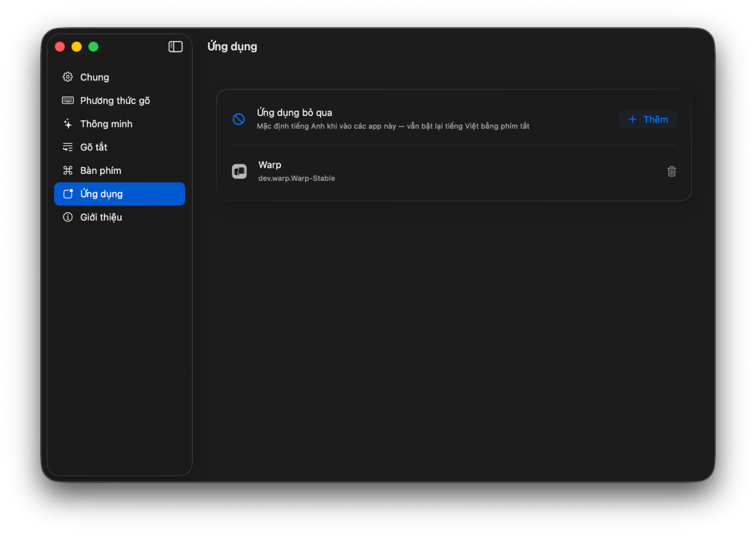The width and height of the screenshot is (756, 536).
Task: Select the highlighted Ứng dụng sidebar item
Action: 120,193
